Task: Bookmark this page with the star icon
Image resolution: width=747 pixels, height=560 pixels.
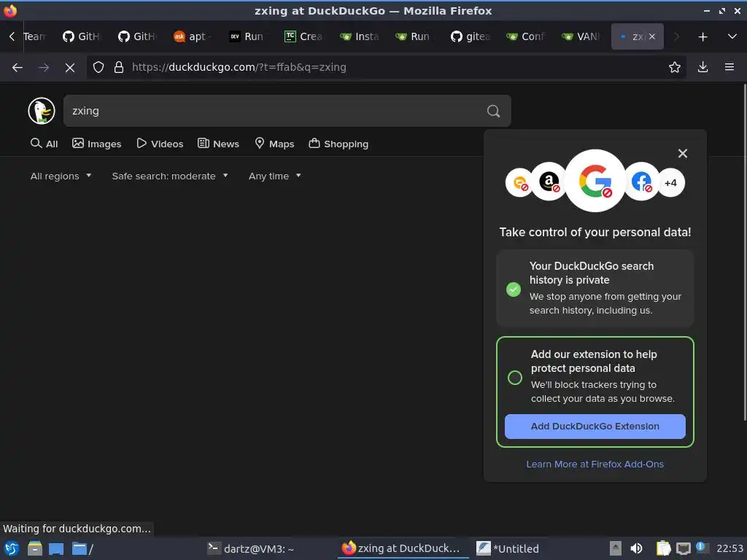Action: click(675, 67)
